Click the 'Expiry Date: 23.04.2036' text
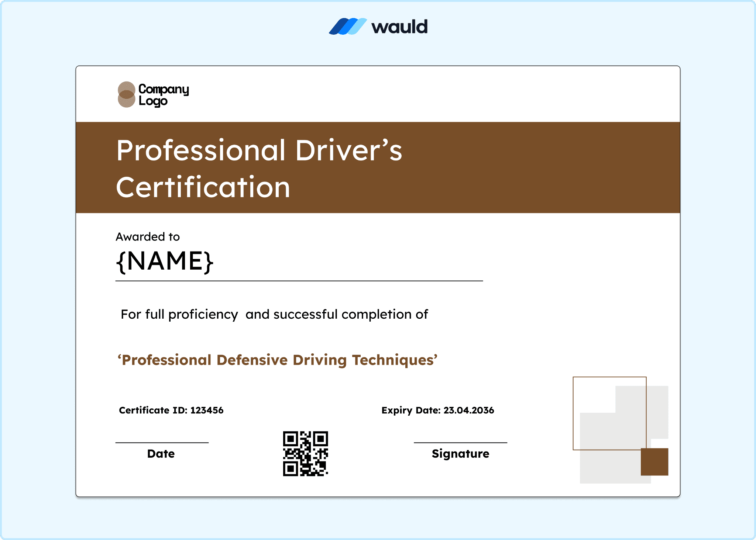 (438, 410)
